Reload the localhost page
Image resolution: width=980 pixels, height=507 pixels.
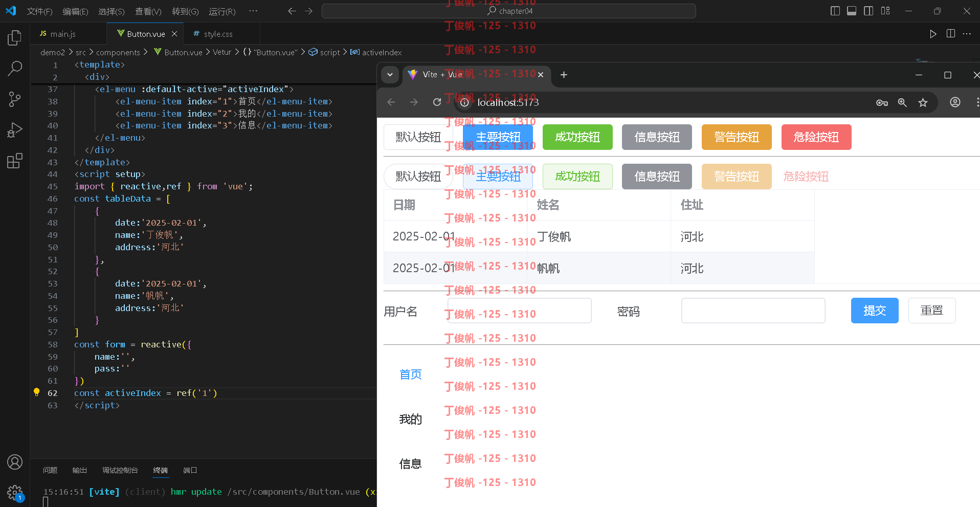click(437, 102)
